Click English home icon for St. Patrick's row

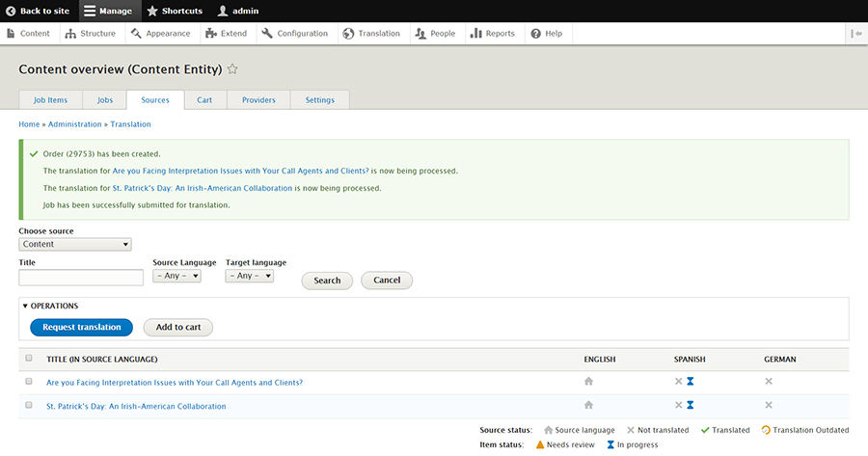[588, 405]
